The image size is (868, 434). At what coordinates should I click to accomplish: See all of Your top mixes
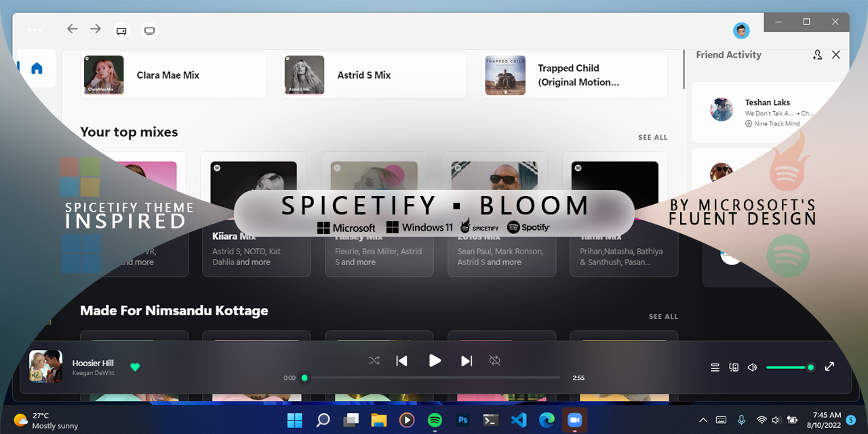tap(653, 138)
